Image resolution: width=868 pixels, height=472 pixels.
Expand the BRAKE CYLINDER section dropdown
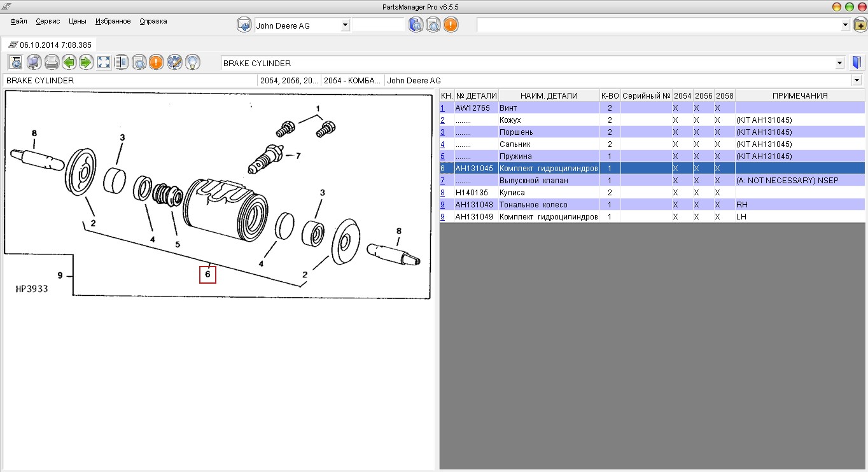pyautogui.click(x=840, y=63)
